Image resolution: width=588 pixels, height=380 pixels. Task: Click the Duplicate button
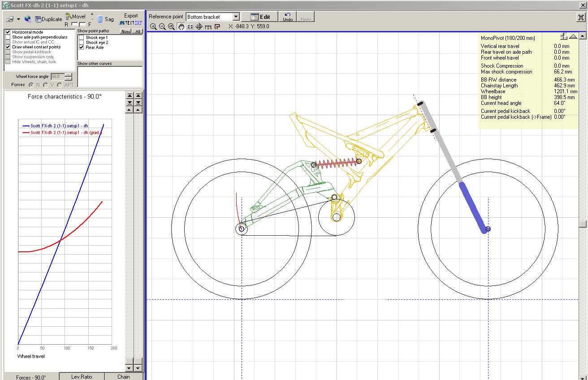point(48,19)
